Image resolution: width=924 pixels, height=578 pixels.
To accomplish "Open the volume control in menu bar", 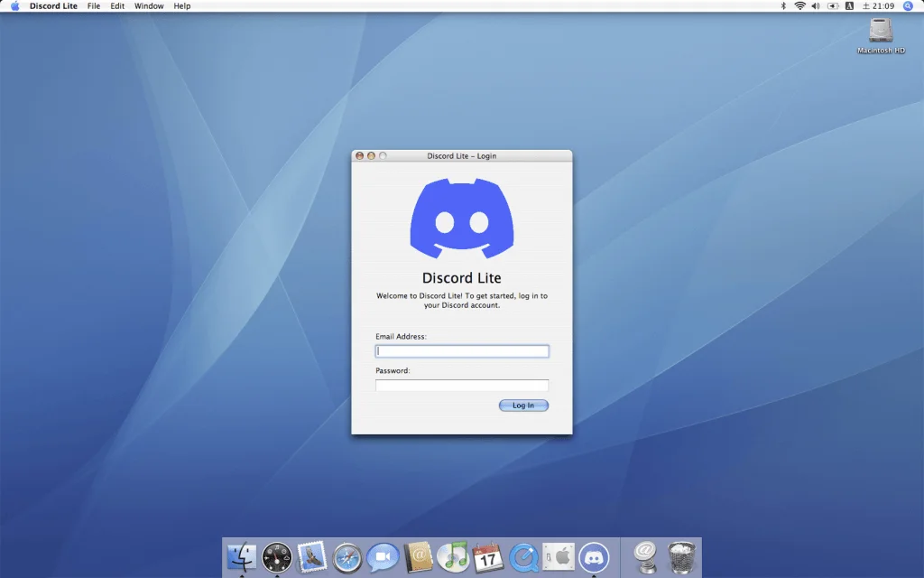I will 816,6.
